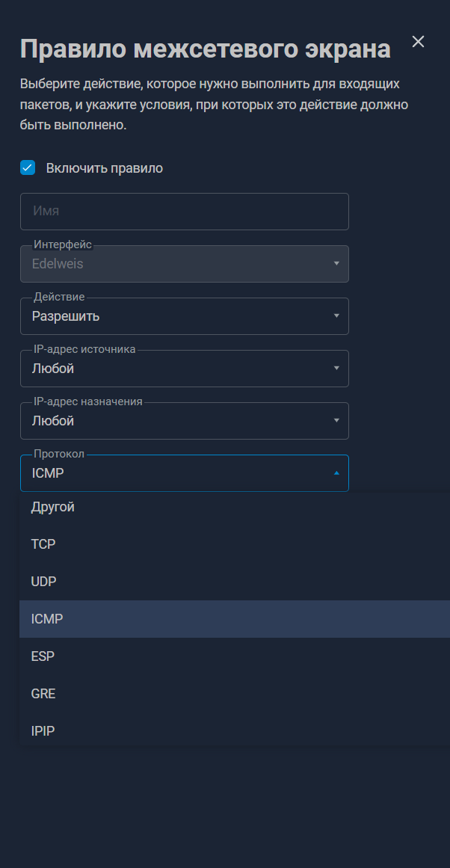
Task: Collapse the "Протокол" dropdown field
Action: pos(172,473)
